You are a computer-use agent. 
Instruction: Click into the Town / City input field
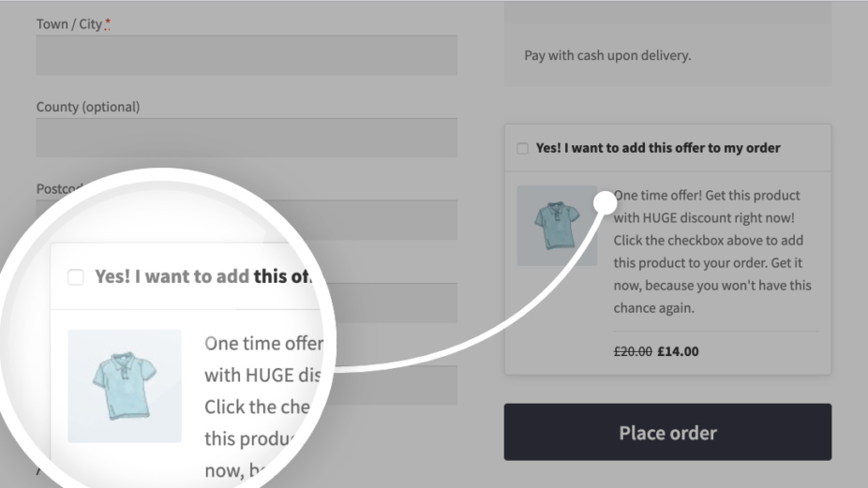pyautogui.click(x=247, y=54)
